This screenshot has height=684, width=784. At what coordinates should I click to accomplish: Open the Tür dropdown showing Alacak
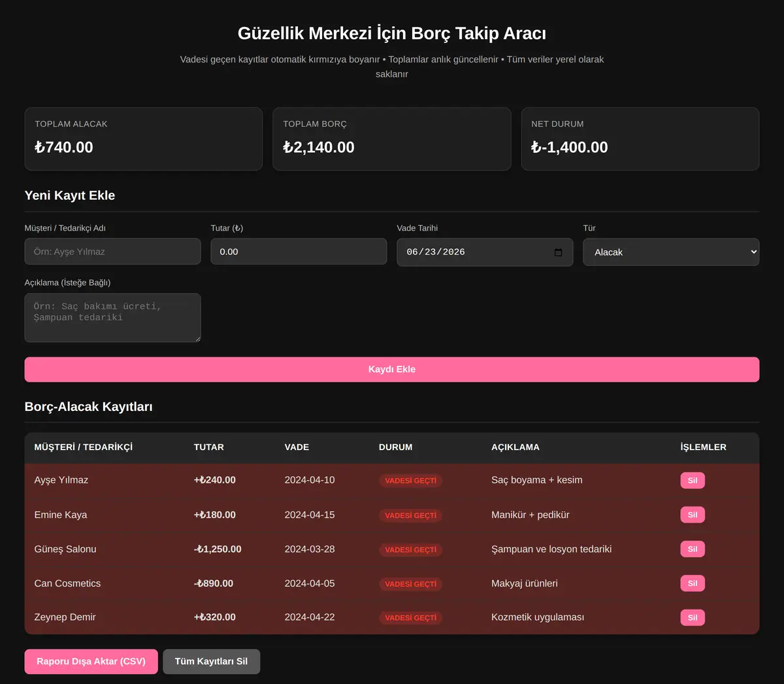[x=671, y=252]
